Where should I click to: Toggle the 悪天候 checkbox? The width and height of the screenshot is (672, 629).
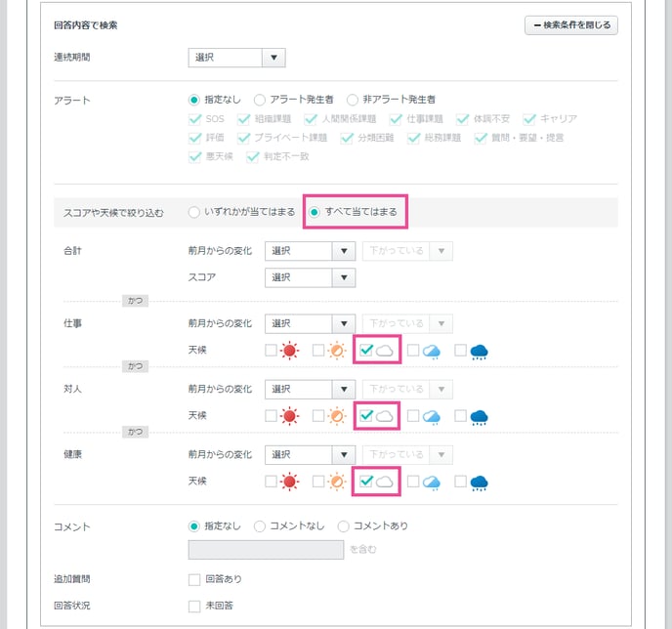(x=195, y=156)
